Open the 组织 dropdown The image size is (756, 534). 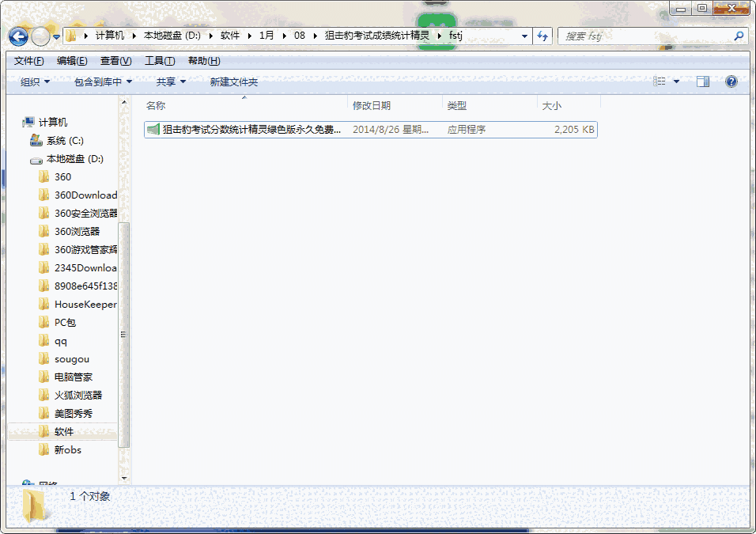[35, 82]
